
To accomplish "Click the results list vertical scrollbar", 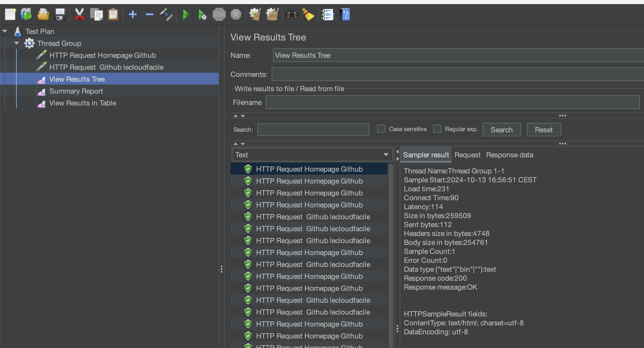I will click(x=391, y=253).
